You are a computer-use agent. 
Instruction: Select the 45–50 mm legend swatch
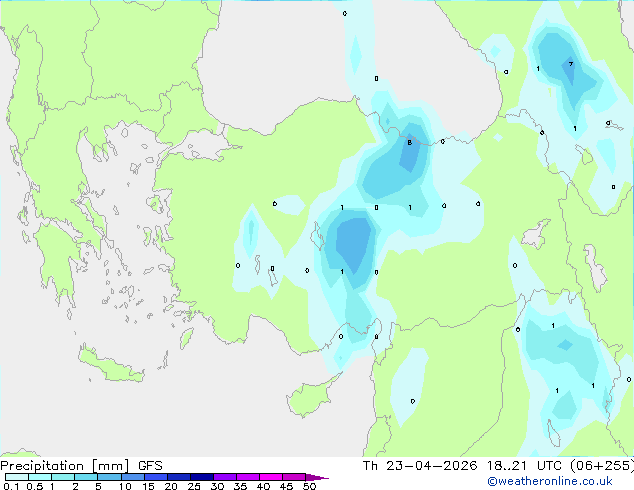pyautogui.click(x=294, y=477)
